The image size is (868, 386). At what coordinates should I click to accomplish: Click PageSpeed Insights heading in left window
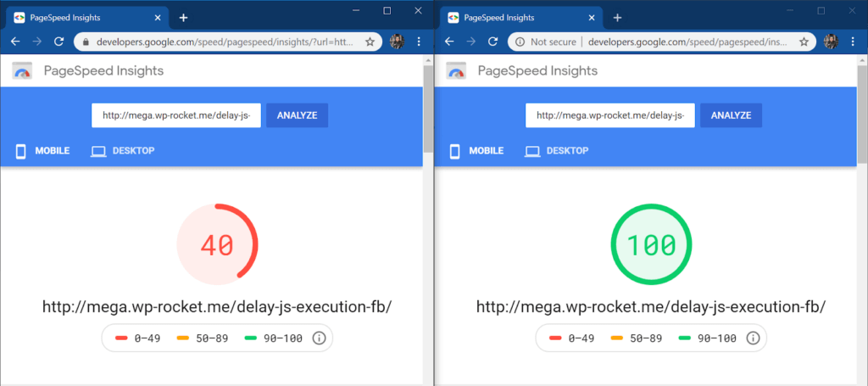103,71
